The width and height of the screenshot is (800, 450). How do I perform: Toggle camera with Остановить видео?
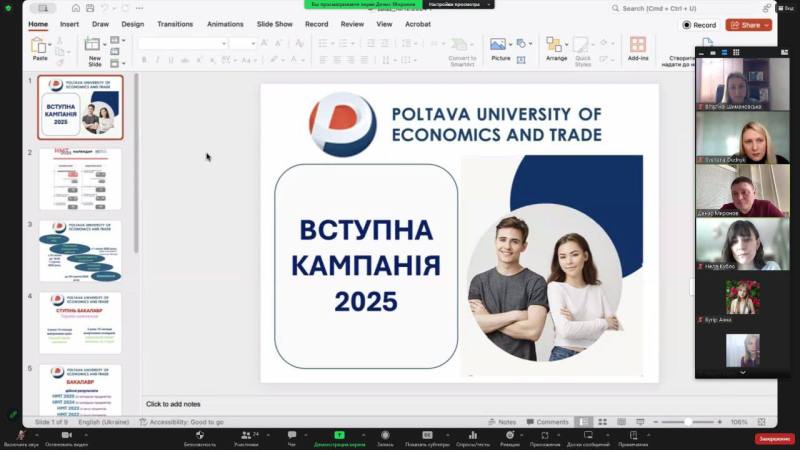[x=69, y=437]
